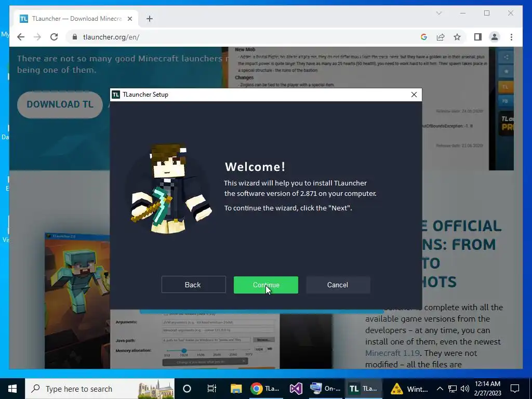Close the TLauncher Setup dialog
Viewport: 532px width, 399px height.
[414, 95]
